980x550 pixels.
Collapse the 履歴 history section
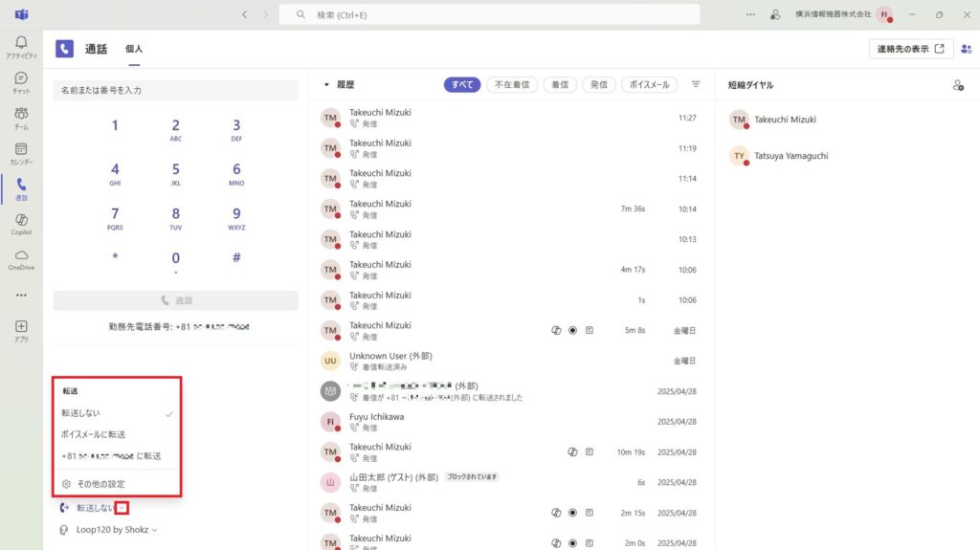[326, 84]
